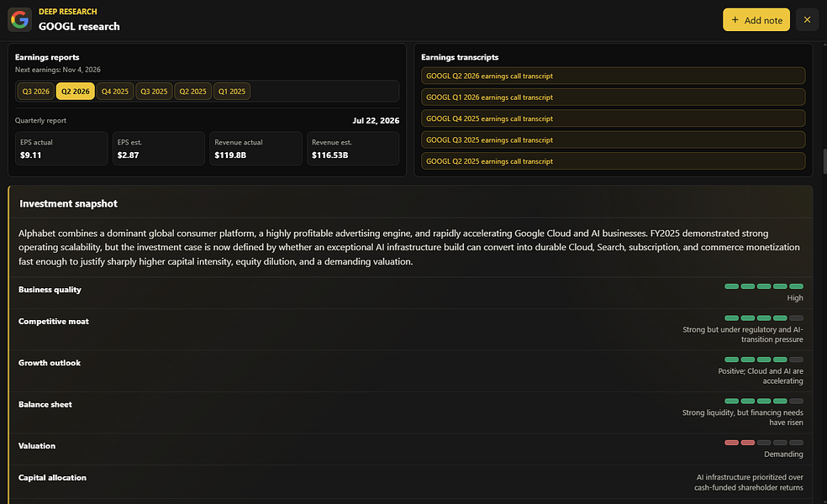This screenshot has height=504, width=827.
Task: Click the Investment snapshot heading
Action: 69,203
